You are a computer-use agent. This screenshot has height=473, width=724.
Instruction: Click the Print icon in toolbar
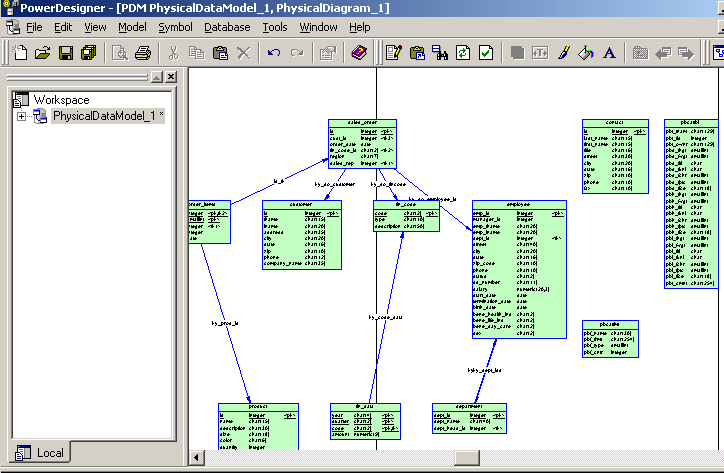(143, 52)
